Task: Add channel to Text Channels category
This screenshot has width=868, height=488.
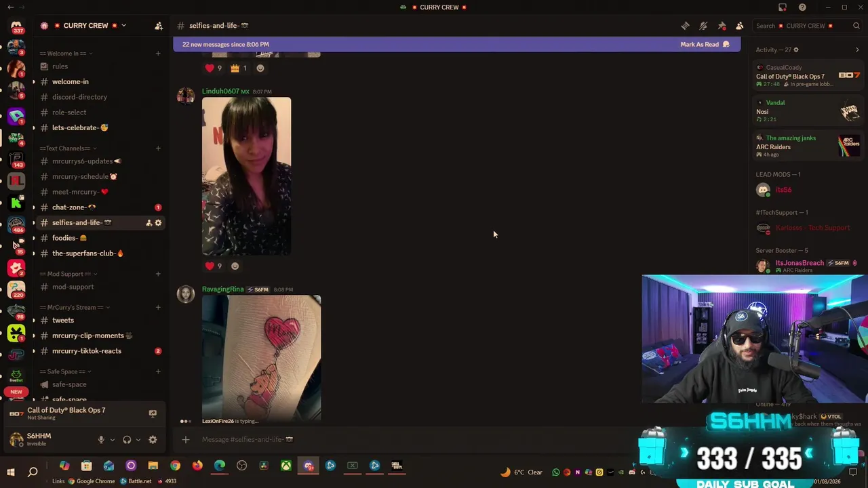Action: point(158,148)
